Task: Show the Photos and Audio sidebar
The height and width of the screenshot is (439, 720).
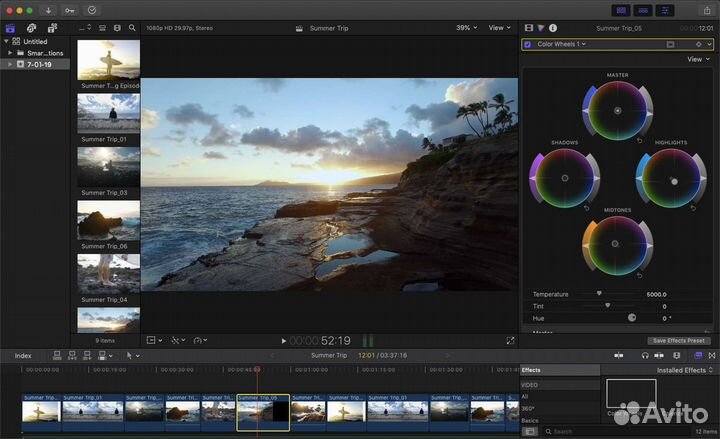Action: (x=30, y=28)
